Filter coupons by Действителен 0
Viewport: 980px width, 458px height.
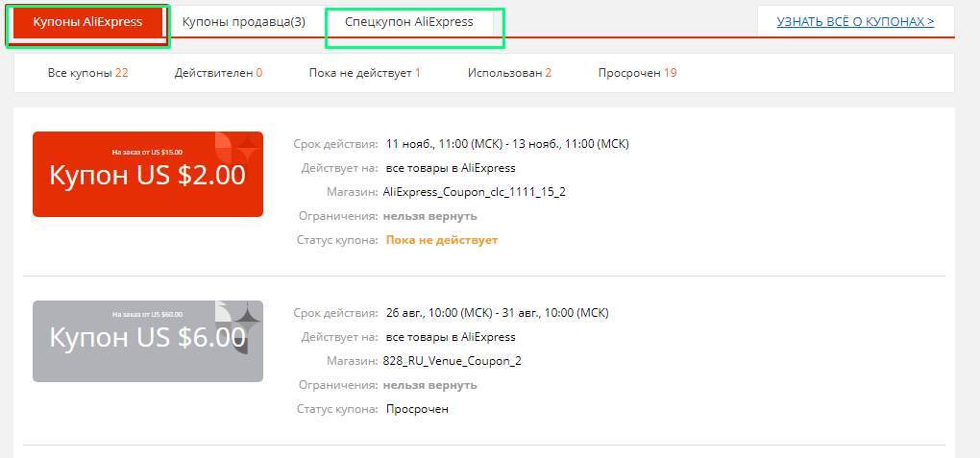pos(218,73)
